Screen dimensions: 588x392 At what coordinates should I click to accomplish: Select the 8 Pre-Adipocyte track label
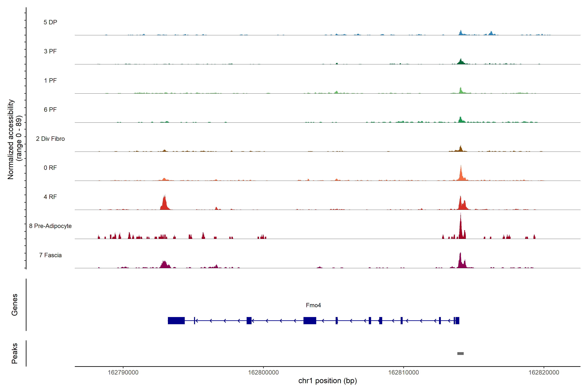(x=50, y=226)
